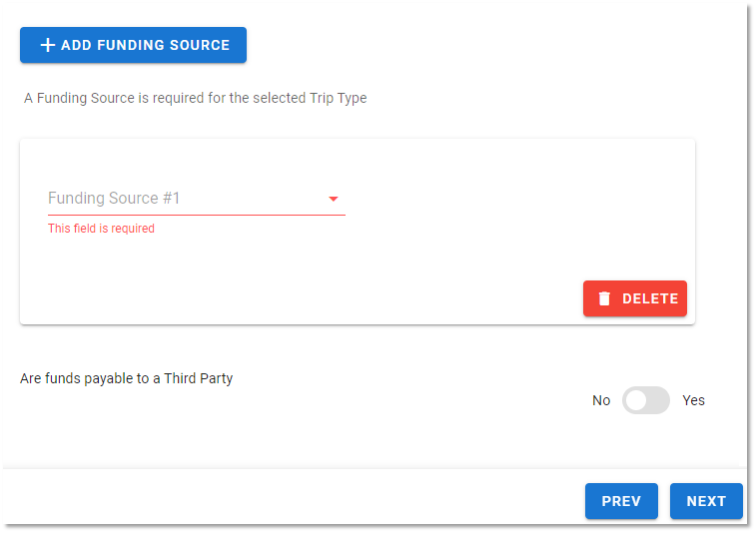Click the white knob of the toggle switch

[636, 400]
